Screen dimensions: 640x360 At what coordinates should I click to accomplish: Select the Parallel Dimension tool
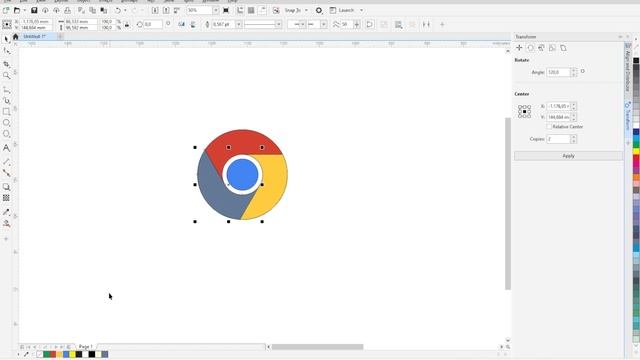point(6,162)
